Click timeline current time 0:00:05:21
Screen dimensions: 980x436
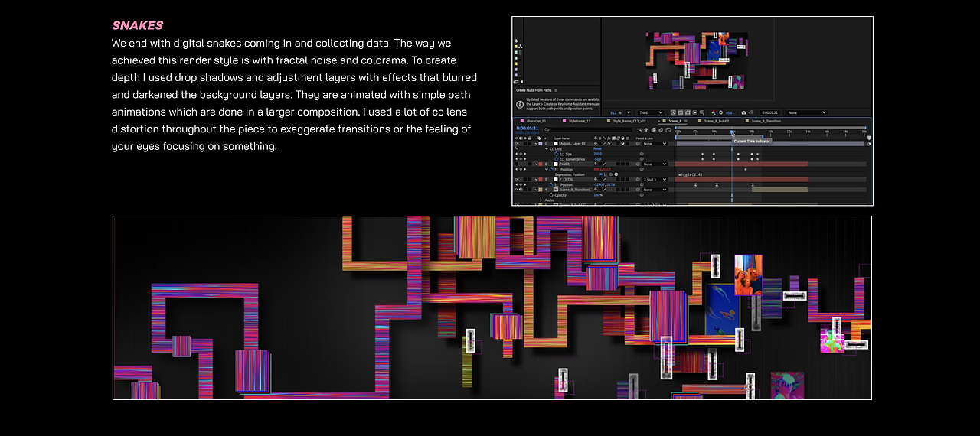[528, 129]
